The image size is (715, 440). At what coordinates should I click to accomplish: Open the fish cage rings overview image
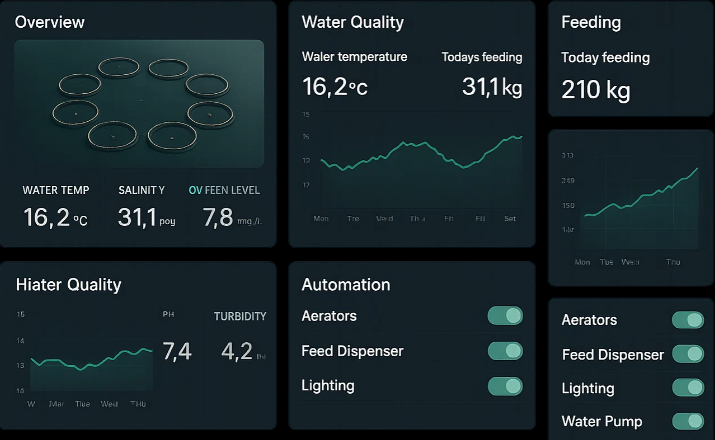pyautogui.click(x=139, y=103)
